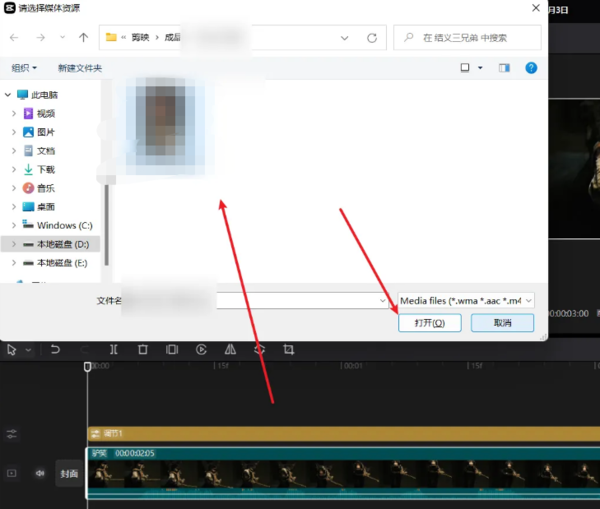Select 本地磁盘 (E:) drive
The width and height of the screenshot is (600, 509).
(62, 263)
